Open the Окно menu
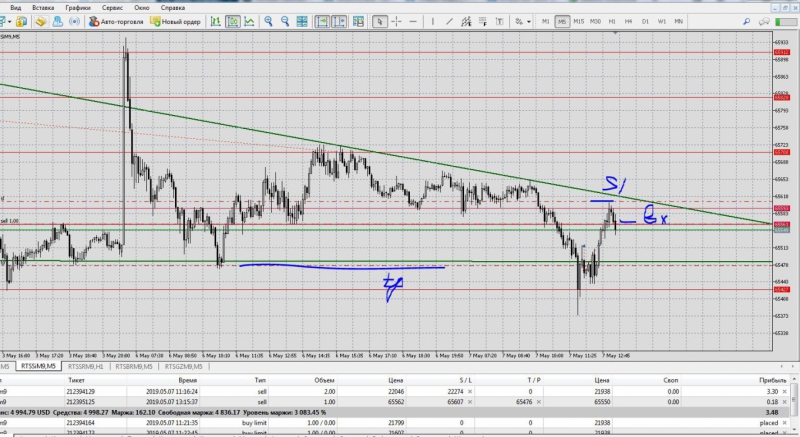This screenshot has height=437, width=800. click(141, 8)
